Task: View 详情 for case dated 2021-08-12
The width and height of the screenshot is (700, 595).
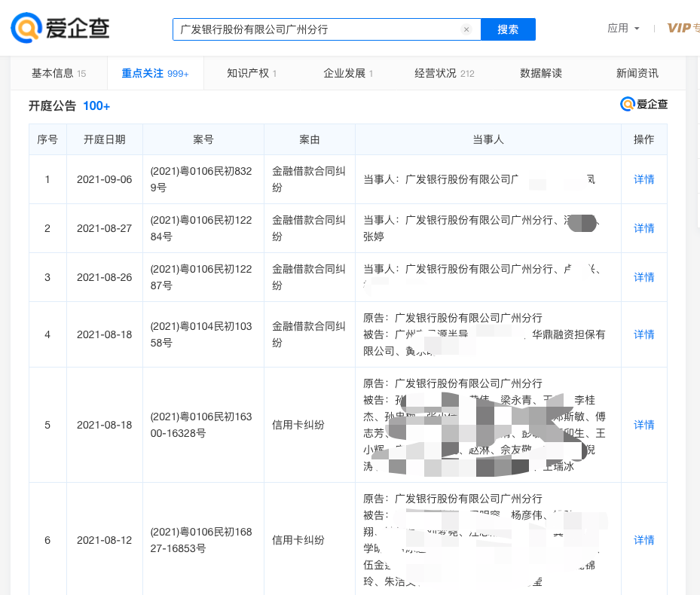Action: [643, 540]
